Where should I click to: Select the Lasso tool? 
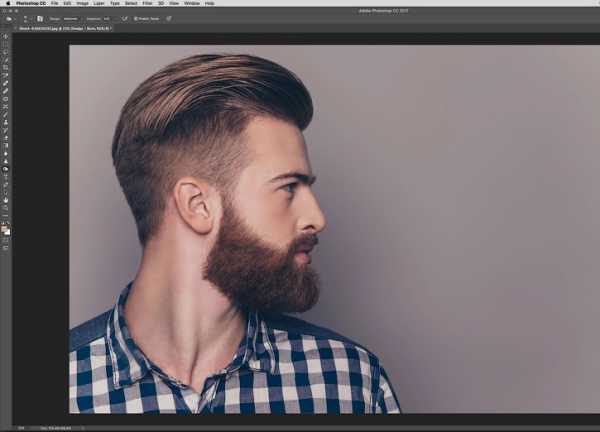click(5, 53)
